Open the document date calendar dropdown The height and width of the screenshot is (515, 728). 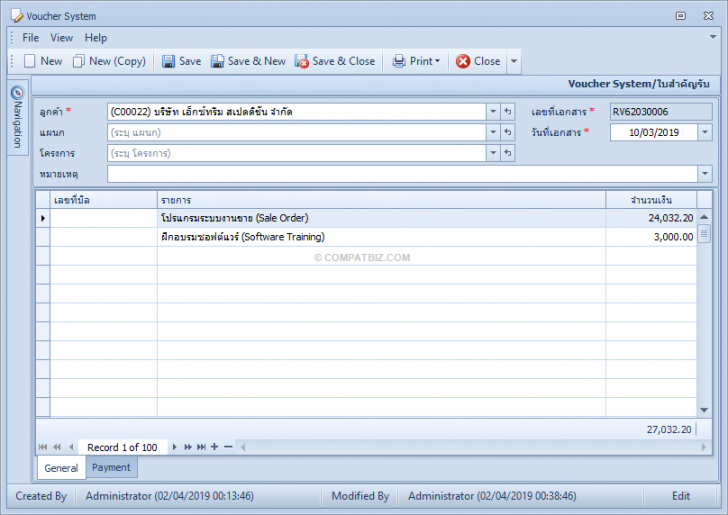pos(705,132)
